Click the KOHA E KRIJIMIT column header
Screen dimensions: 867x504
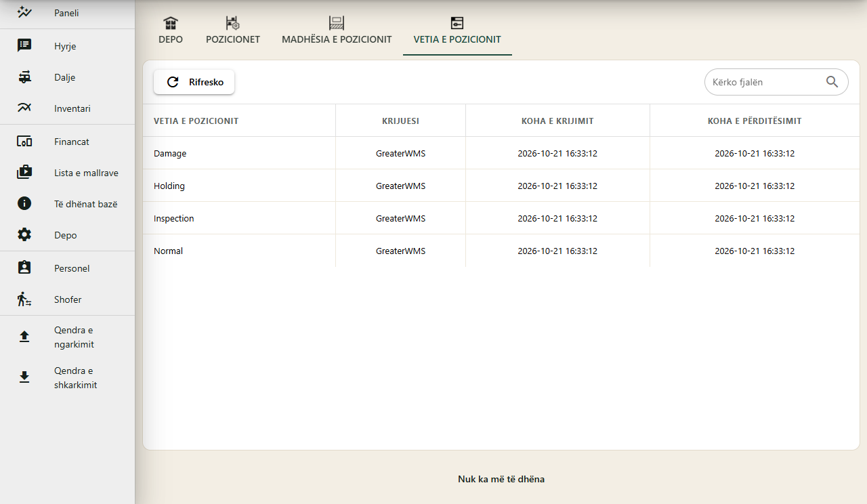(x=557, y=121)
